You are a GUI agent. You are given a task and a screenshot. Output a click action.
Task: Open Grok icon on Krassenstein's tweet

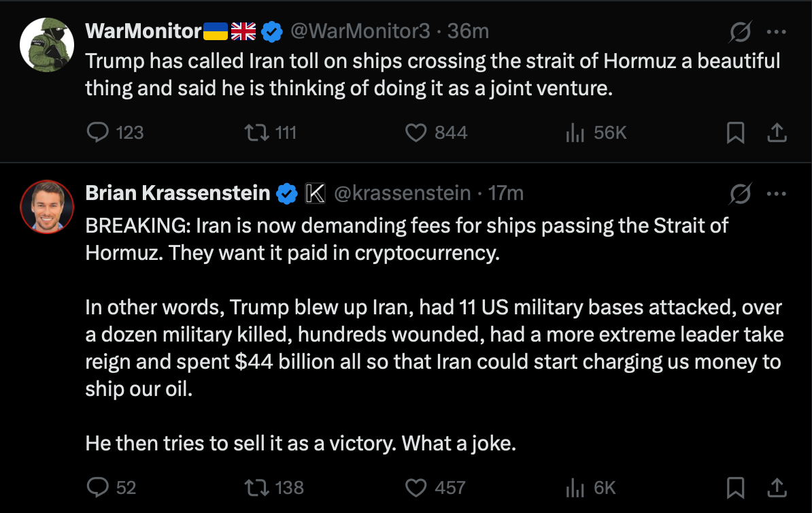point(741,194)
